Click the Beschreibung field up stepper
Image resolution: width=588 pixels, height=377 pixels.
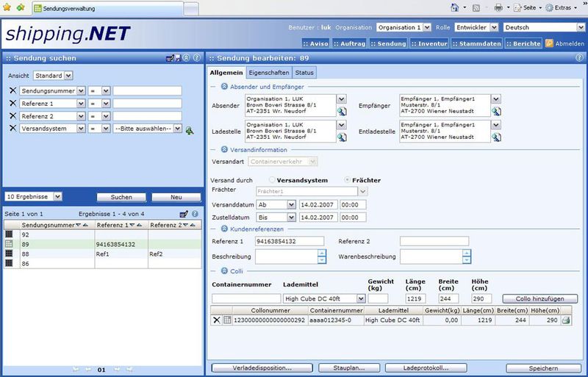321,254
